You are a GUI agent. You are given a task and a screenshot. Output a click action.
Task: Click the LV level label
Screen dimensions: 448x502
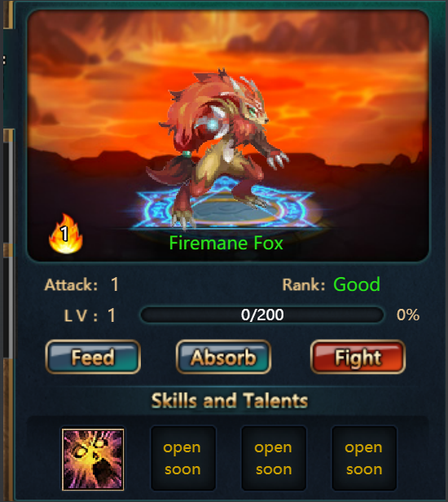81,315
